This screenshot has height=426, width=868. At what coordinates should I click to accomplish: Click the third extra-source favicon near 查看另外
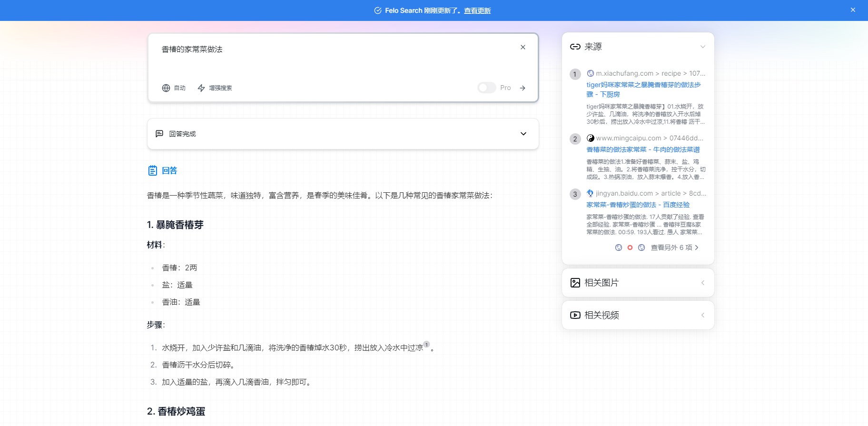tap(641, 248)
